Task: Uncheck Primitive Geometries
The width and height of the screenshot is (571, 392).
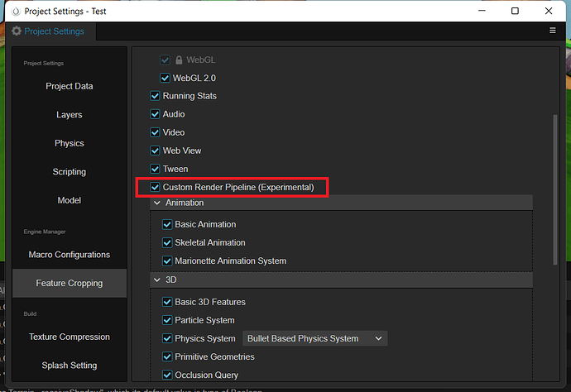Action: pos(167,356)
